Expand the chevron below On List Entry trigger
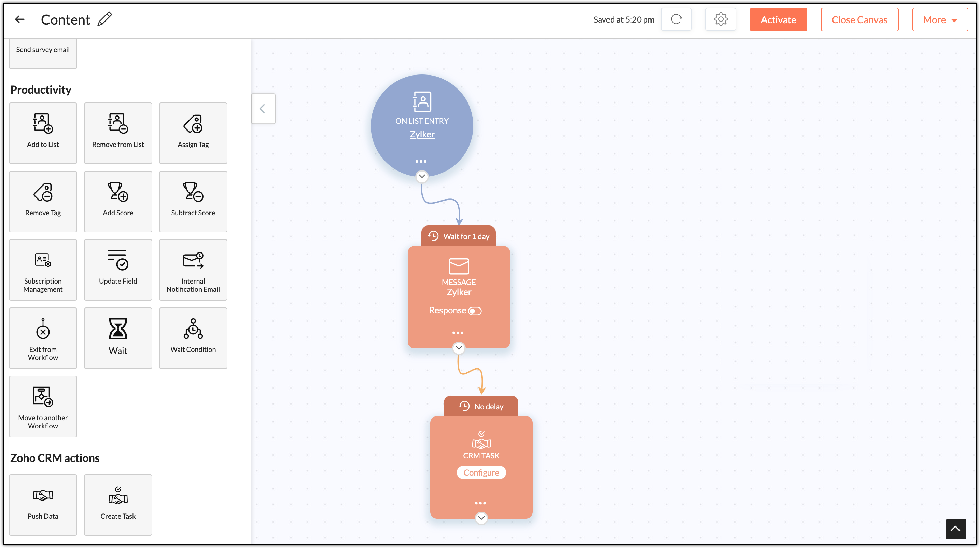This screenshot has width=980, height=548. (422, 176)
